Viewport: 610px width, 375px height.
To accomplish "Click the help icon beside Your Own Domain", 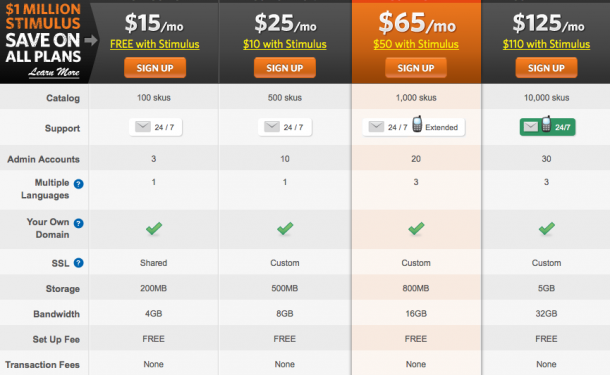I will (79, 223).
